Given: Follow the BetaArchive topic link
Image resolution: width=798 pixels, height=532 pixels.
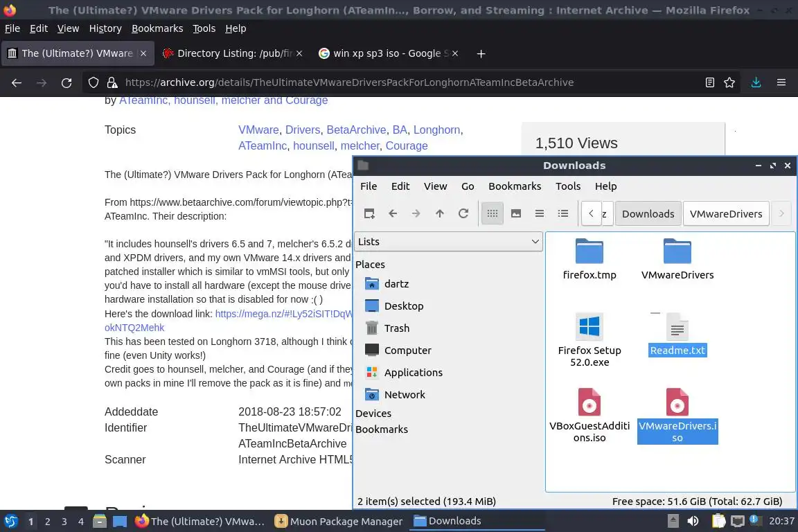Looking at the screenshot, I should 356,130.
